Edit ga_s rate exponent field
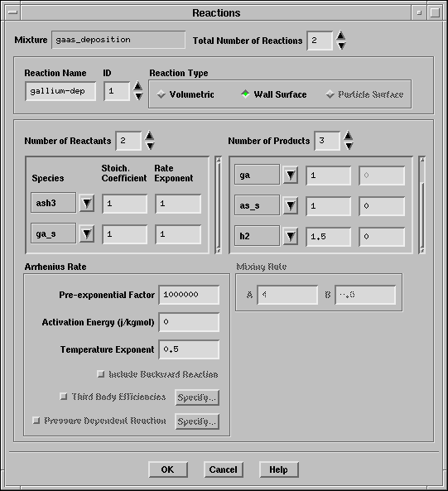This screenshot has width=448, height=491. point(178,234)
